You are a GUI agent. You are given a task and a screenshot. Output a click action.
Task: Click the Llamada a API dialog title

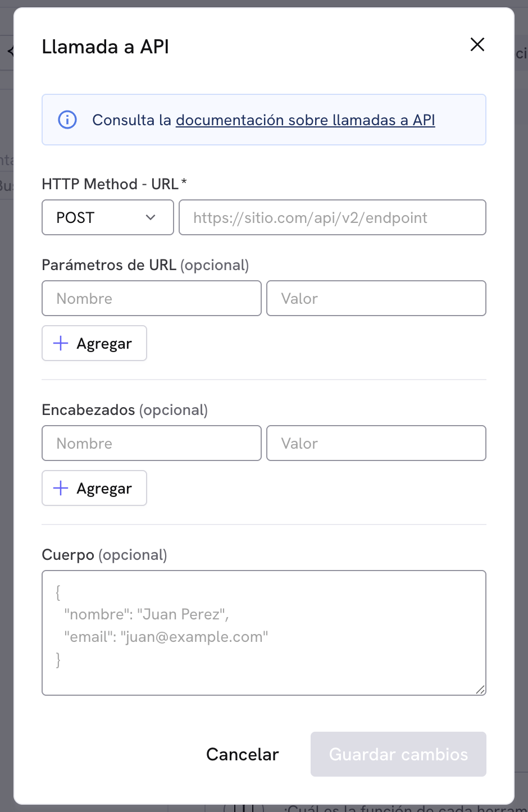(105, 47)
